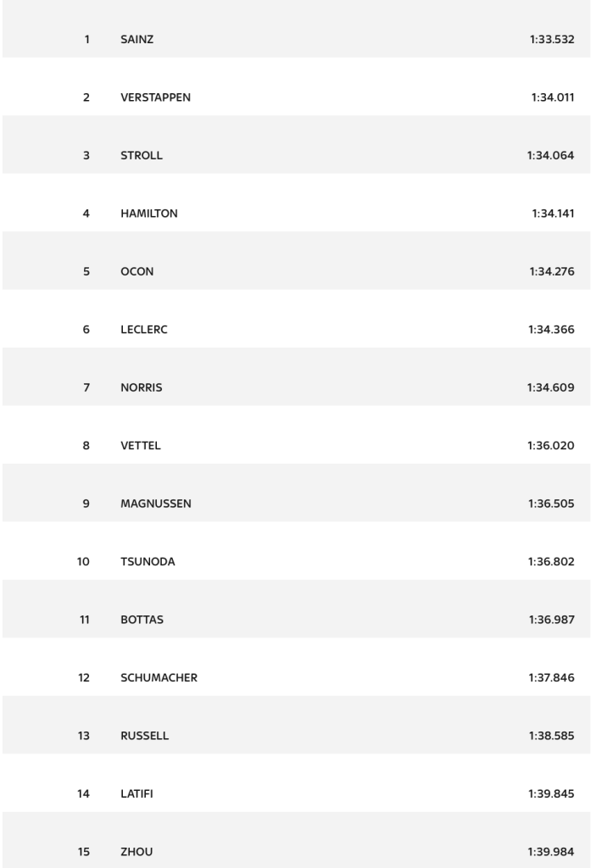
Task: Click the VETTEL driver name
Action: (141, 446)
